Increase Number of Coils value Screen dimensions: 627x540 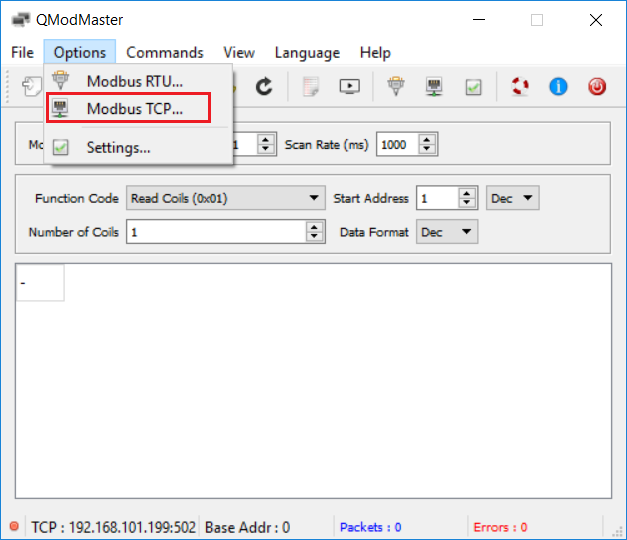pos(314,227)
